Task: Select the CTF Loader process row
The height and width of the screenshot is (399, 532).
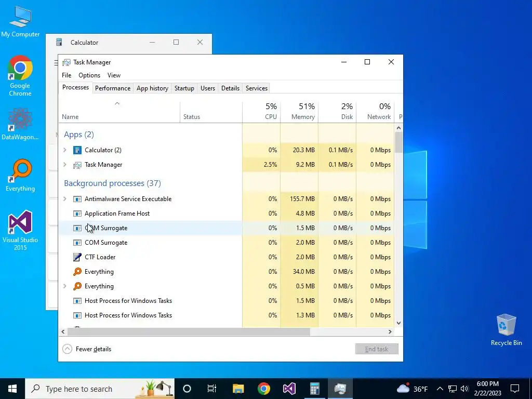Action: click(x=227, y=257)
